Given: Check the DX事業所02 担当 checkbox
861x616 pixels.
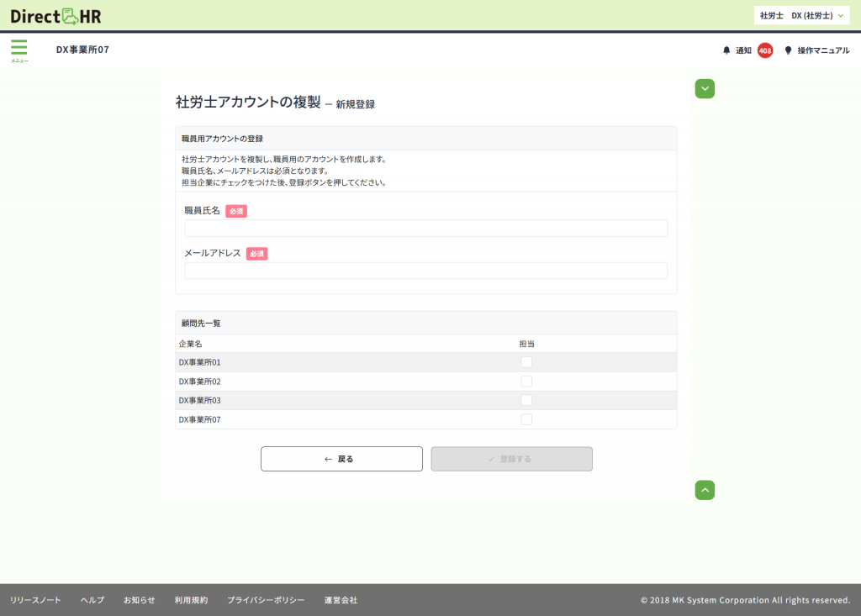Looking at the screenshot, I should click(x=526, y=382).
